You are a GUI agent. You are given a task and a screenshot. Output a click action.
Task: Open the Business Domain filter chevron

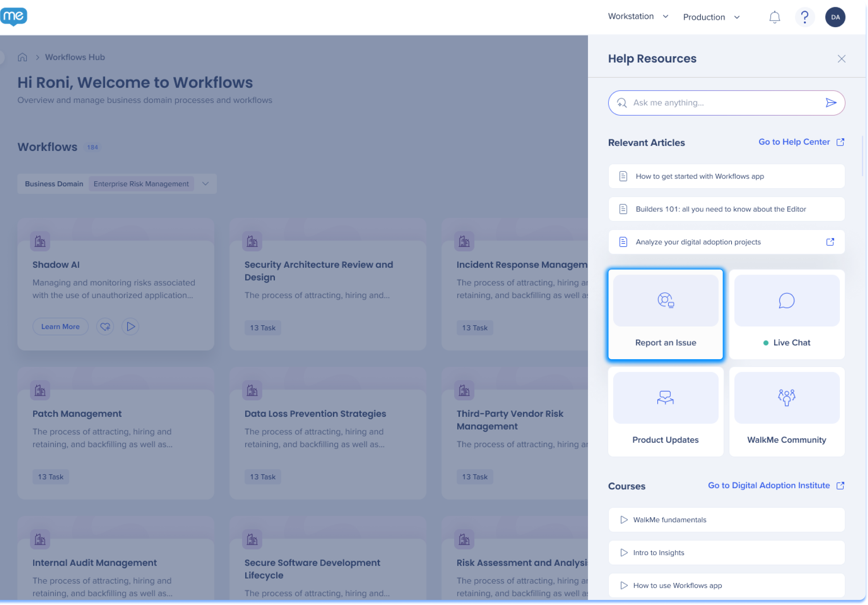pyautogui.click(x=205, y=184)
